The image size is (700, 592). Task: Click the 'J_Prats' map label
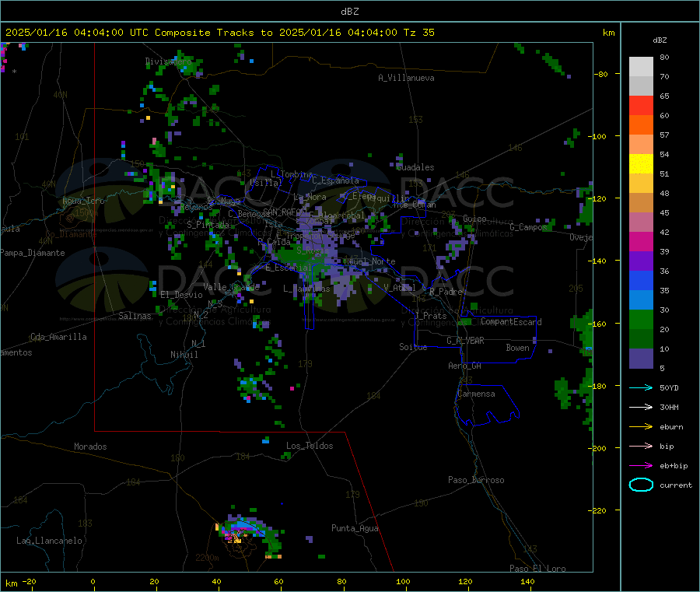pyautogui.click(x=431, y=316)
